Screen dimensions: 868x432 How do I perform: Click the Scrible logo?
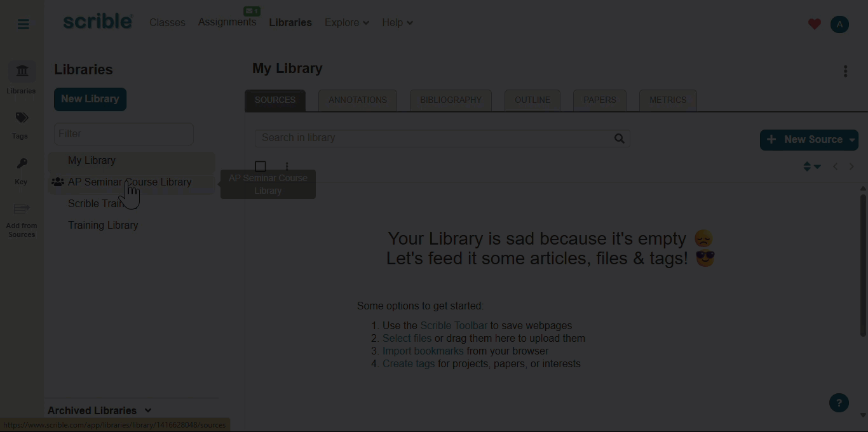pos(98,22)
